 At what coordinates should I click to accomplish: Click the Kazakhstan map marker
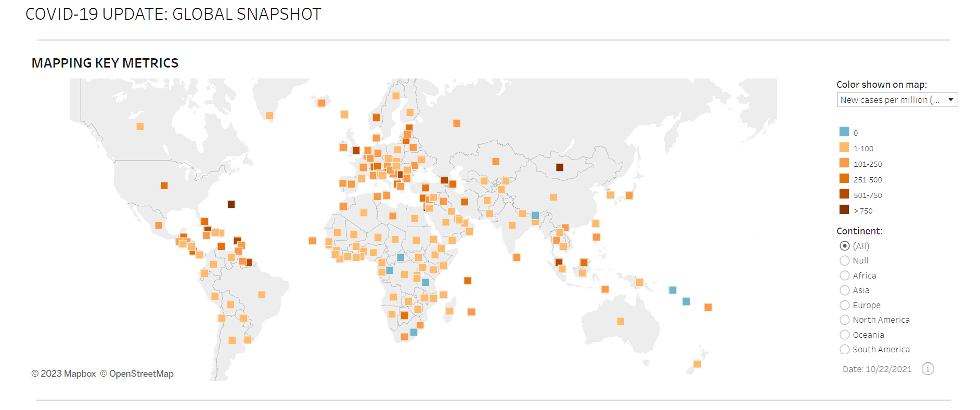point(496,162)
